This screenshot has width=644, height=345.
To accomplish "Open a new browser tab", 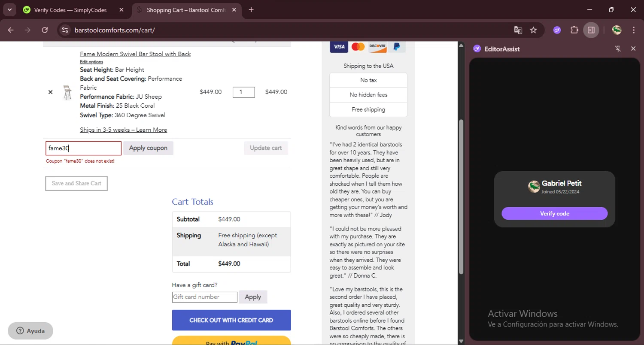I will click(x=251, y=10).
